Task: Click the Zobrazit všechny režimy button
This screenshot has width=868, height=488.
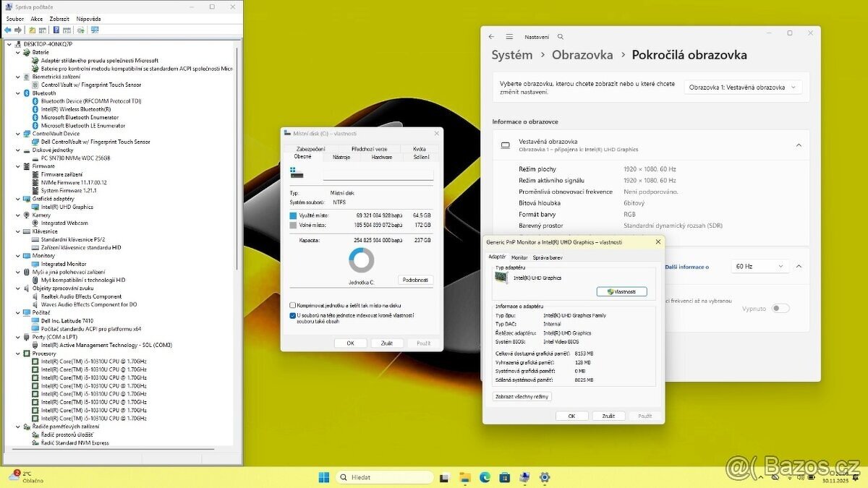Action: click(522, 396)
